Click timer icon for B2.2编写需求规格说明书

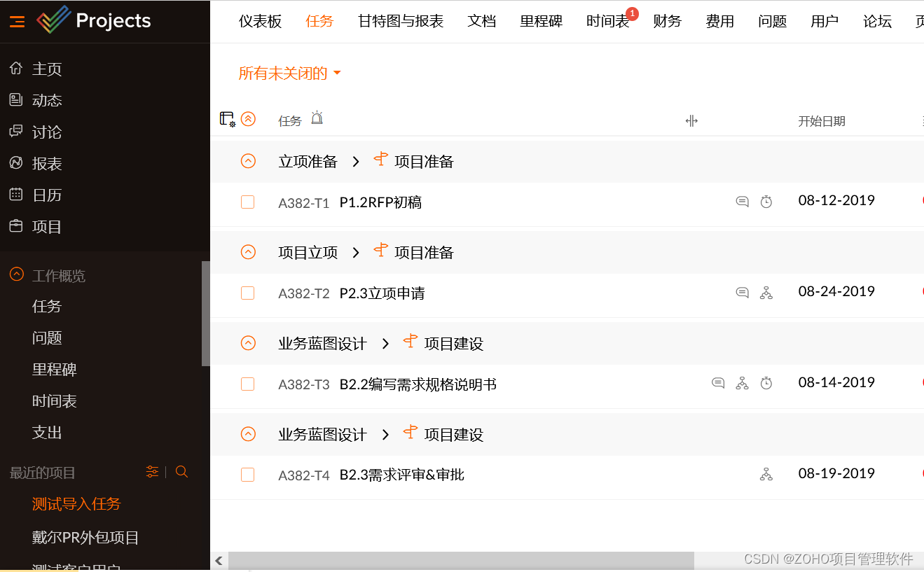[766, 383]
